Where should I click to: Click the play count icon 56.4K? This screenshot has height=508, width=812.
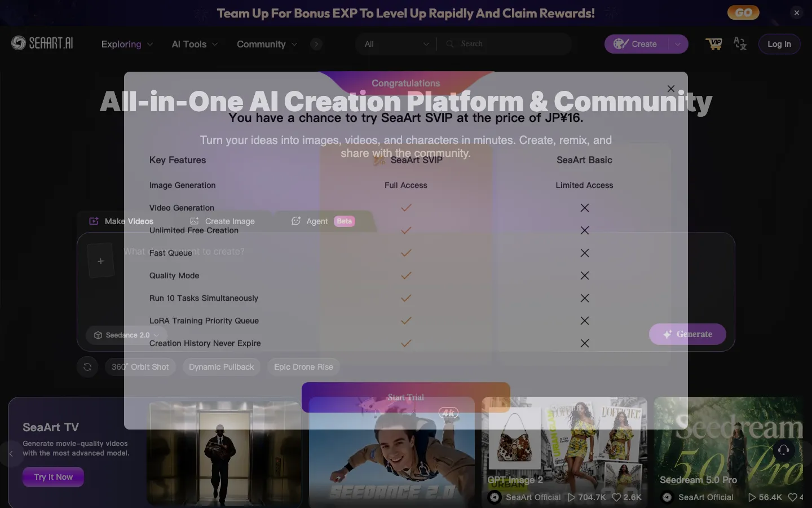[x=752, y=497]
